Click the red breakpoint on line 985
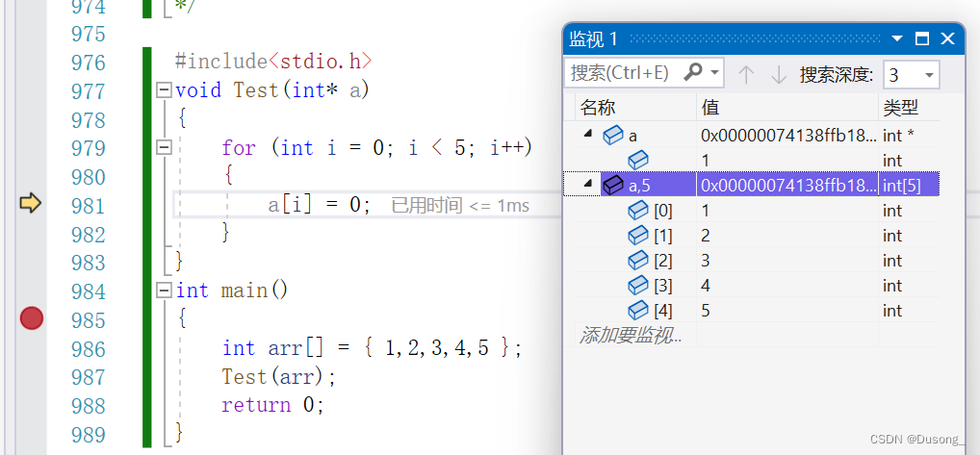Viewport: 980px width, 455px height. pyautogui.click(x=31, y=318)
